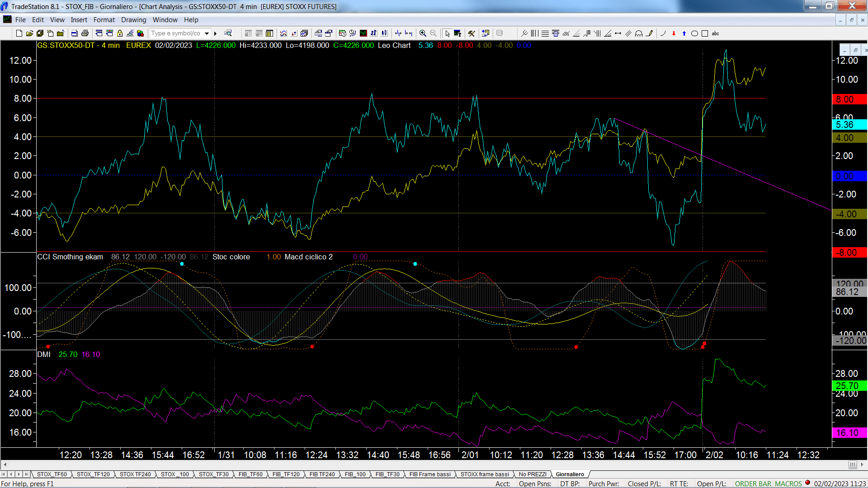Switch to the STOXX frame bassi tab
This screenshot has width=868, height=488.
coord(485,474)
